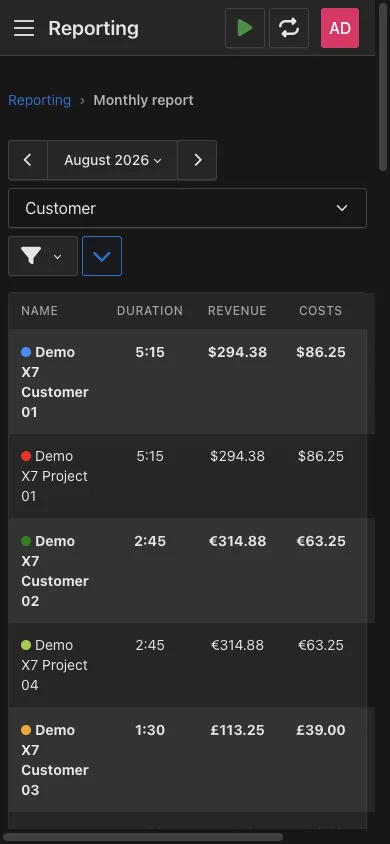Click bold $86.25 costs of Customer 01

tap(321, 352)
